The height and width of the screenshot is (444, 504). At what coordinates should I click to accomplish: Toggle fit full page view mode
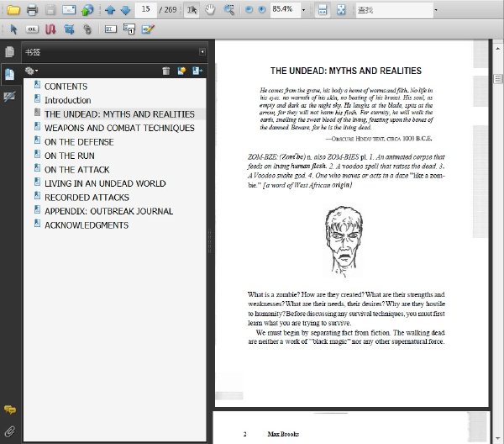point(341,9)
